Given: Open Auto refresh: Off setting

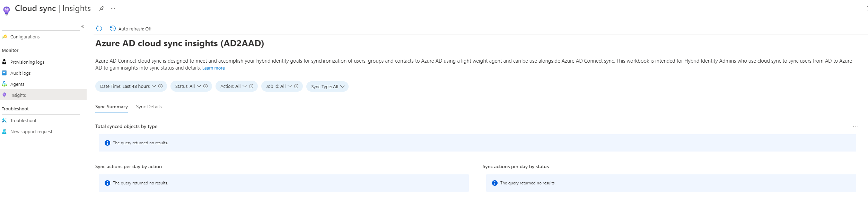Looking at the screenshot, I should pos(131,29).
